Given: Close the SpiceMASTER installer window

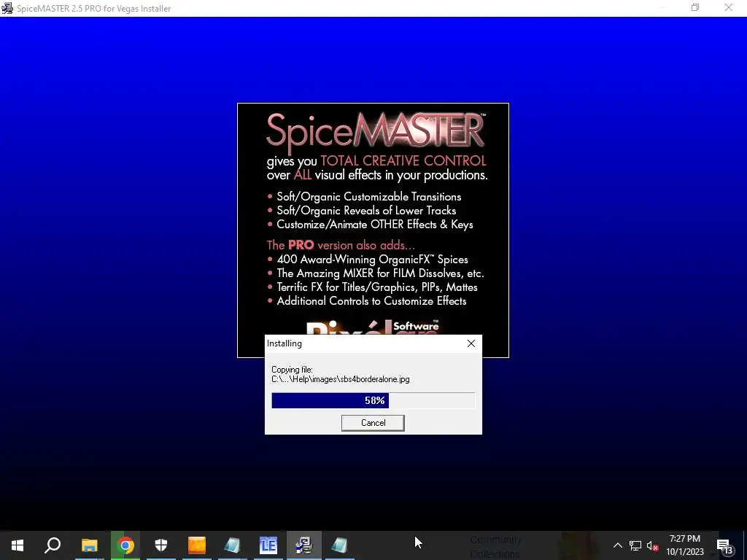Looking at the screenshot, I should tap(729, 7).
